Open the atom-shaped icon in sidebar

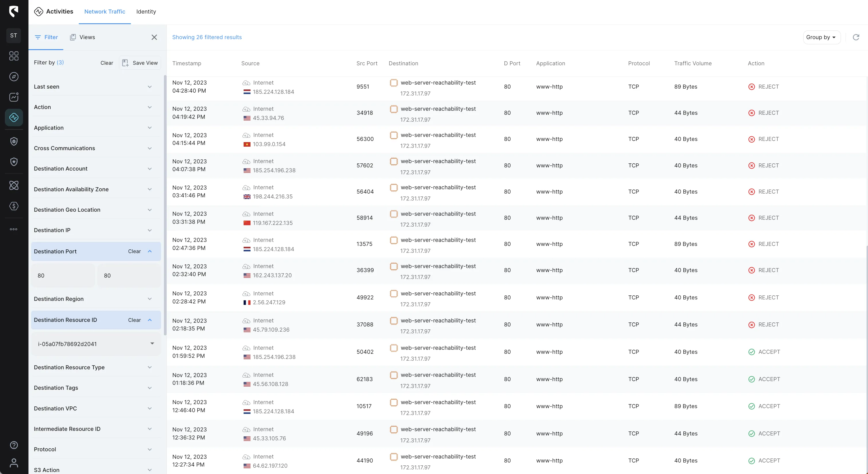14,185
